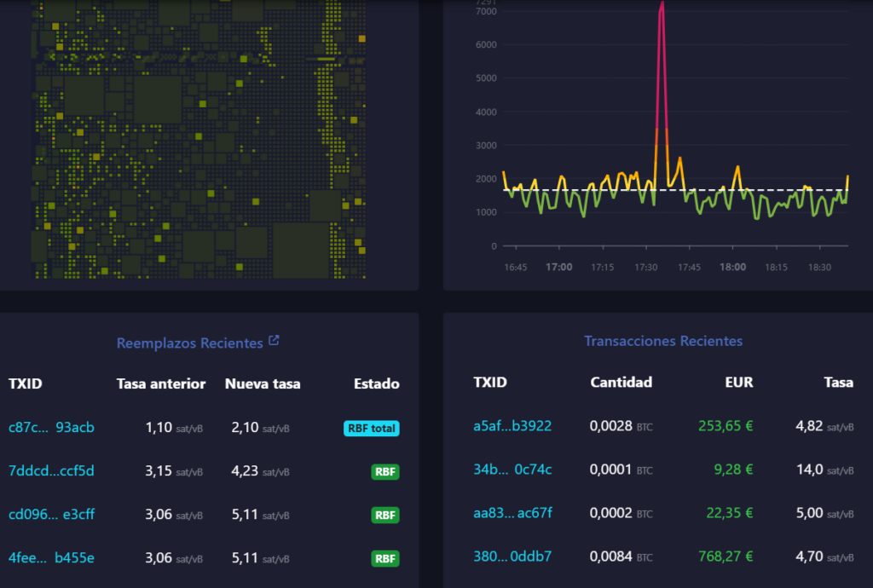Open replacement transaction 7ddcd...ccf5d
The width and height of the screenshot is (873, 588).
(51, 470)
